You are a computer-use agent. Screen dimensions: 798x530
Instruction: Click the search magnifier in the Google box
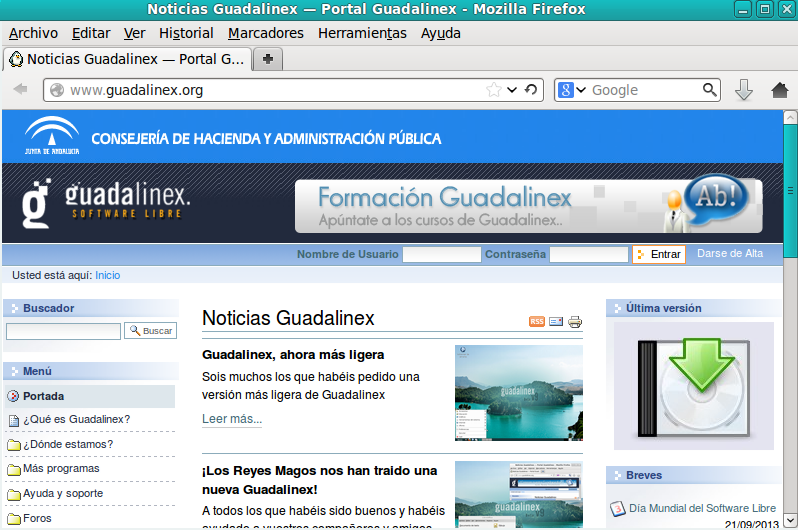(709, 90)
